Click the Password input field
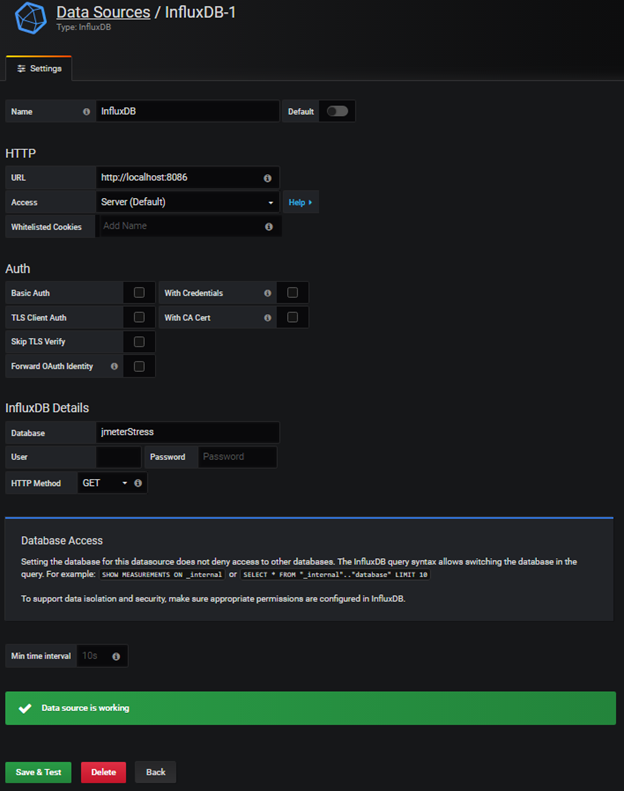Screen dimensions: 624x791 point(238,457)
